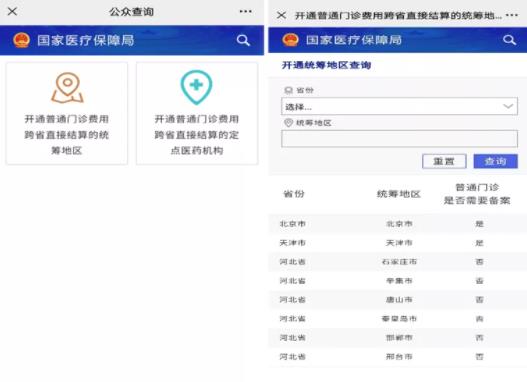Tap the text 开通普通门诊费用跨省直接结算的定点医药机构
This screenshot has height=382, width=527.
coord(197,135)
